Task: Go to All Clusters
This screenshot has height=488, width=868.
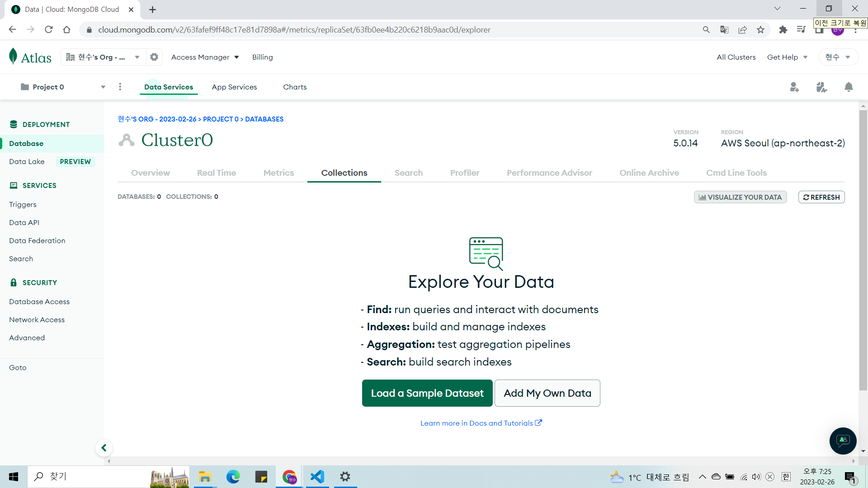Action: pyautogui.click(x=736, y=57)
